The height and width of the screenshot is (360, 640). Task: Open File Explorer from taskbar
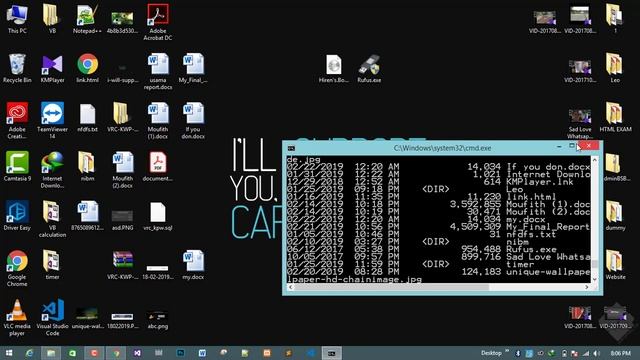51,353
